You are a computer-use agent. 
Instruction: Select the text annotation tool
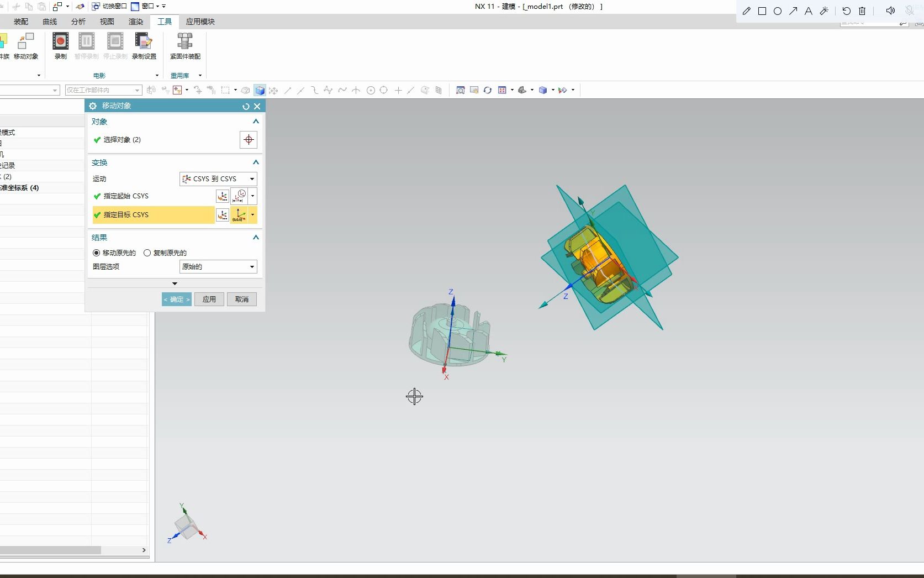point(809,11)
